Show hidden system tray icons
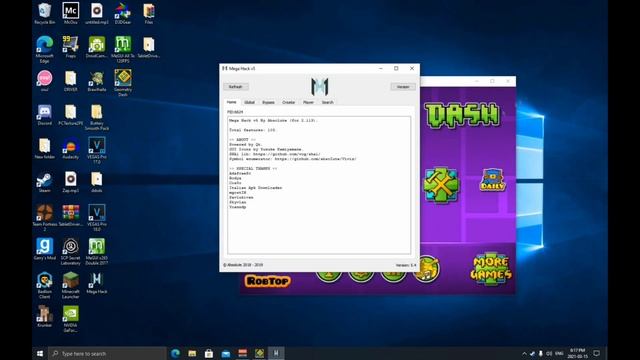Viewport: 640px width, 360px height. (x=524, y=353)
